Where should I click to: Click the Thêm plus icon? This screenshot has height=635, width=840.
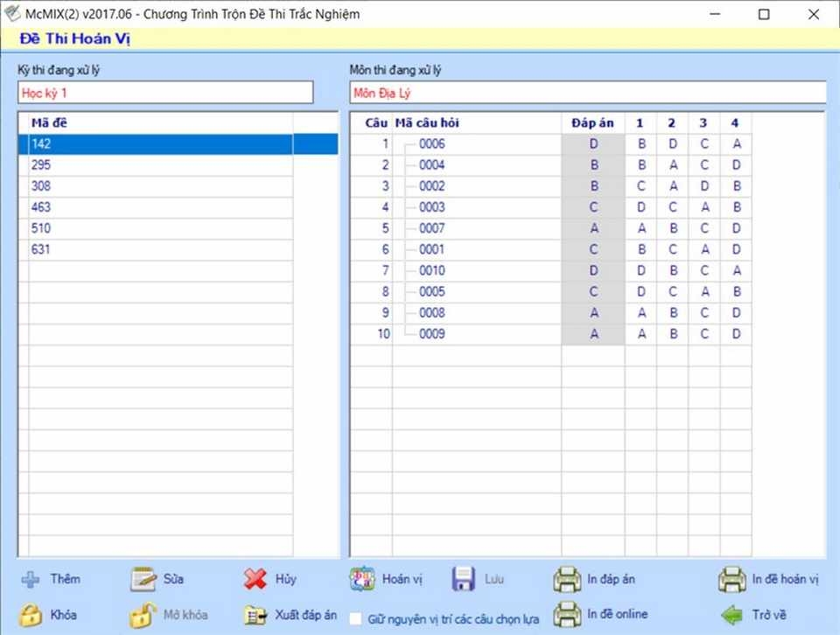(31, 579)
